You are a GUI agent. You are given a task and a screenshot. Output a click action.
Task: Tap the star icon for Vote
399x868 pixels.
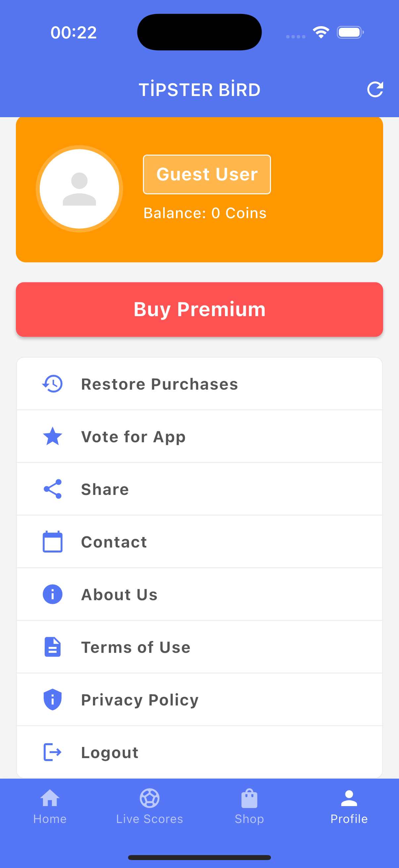53,436
